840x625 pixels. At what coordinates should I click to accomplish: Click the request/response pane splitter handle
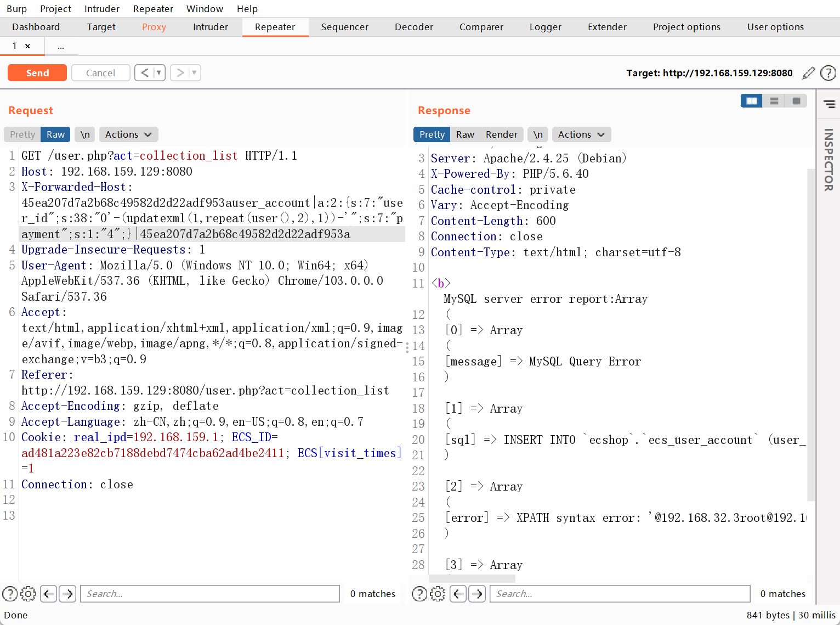407,347
